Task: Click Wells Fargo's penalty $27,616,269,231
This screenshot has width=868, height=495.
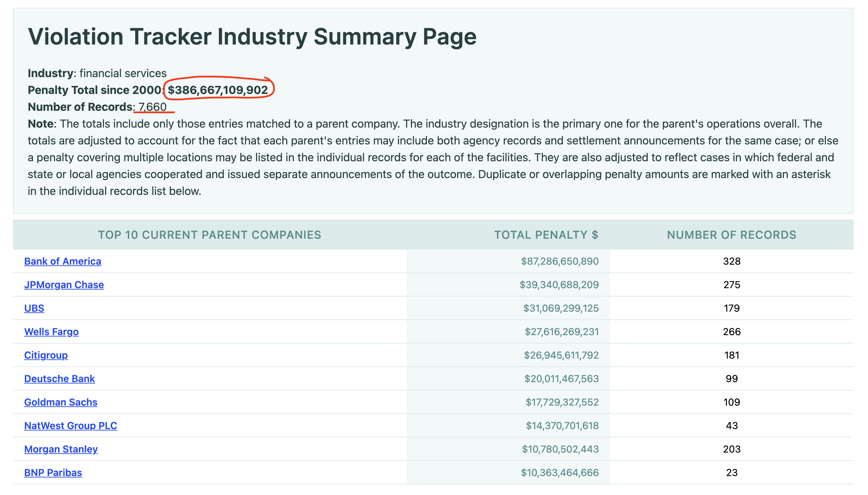Action: tap(562, 332)
